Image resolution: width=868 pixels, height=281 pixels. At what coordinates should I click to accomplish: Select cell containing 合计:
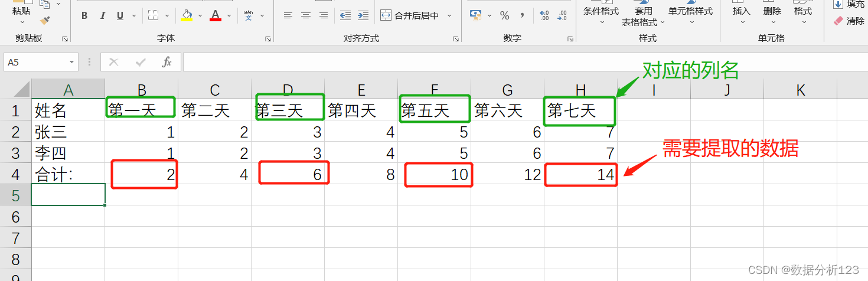pos(68,174)
